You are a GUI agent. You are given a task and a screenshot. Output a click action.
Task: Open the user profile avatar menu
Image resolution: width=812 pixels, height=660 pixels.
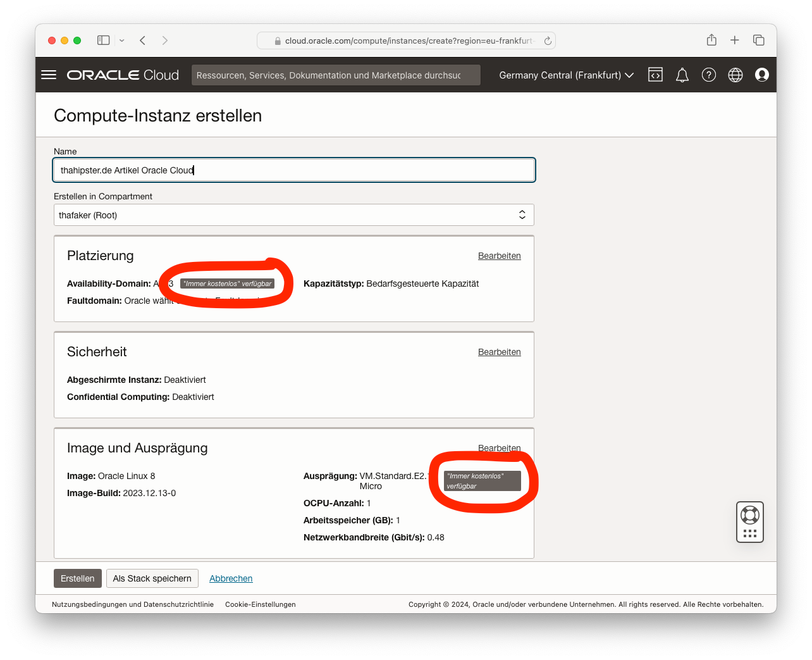pyautogui.click(x=761, y=75)
